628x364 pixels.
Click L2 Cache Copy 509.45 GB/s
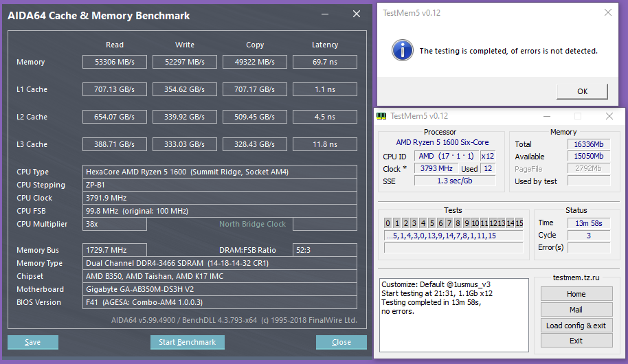point(255,117)
